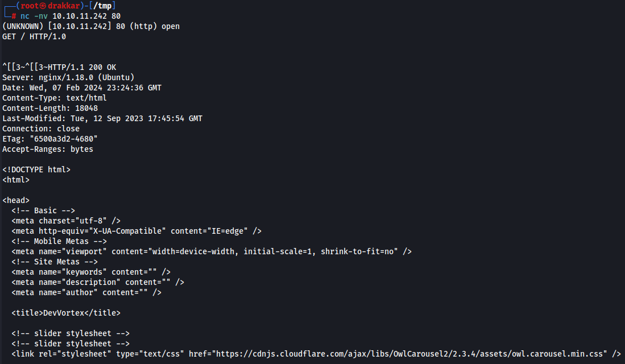Image resolution: width=625 pixels, height=364 pixels.
Task: Click the Content-Length 18048 header
Action: click(x=50, y=108)
